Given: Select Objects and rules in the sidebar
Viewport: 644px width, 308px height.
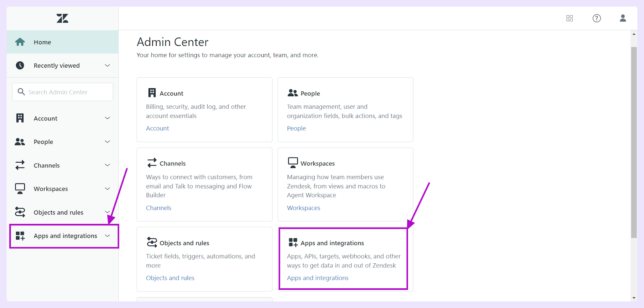Looking at the screenshot, I should click(x=58, y=213).
